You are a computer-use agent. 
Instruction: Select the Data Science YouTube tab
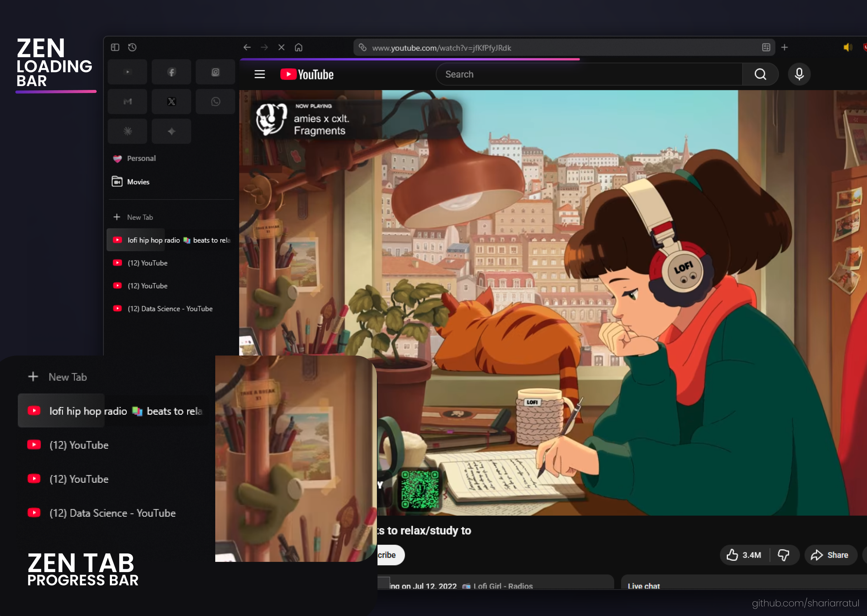click(x=170, y=309)
